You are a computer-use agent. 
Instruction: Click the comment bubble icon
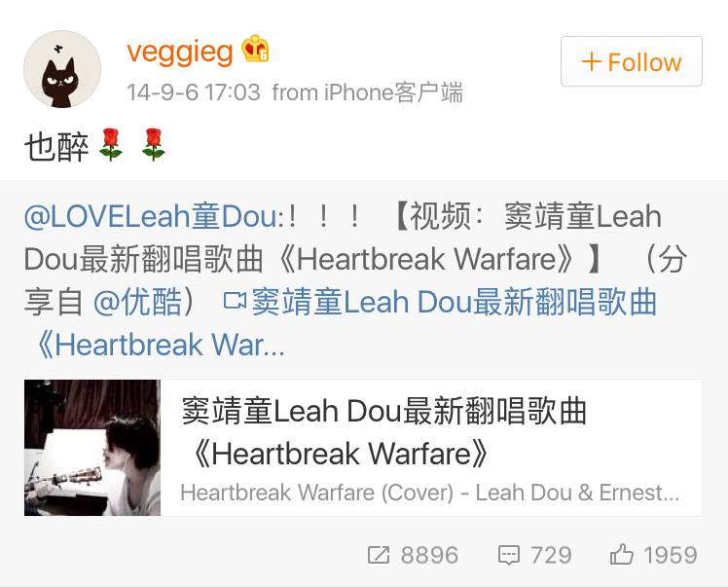tap(508, 556)
